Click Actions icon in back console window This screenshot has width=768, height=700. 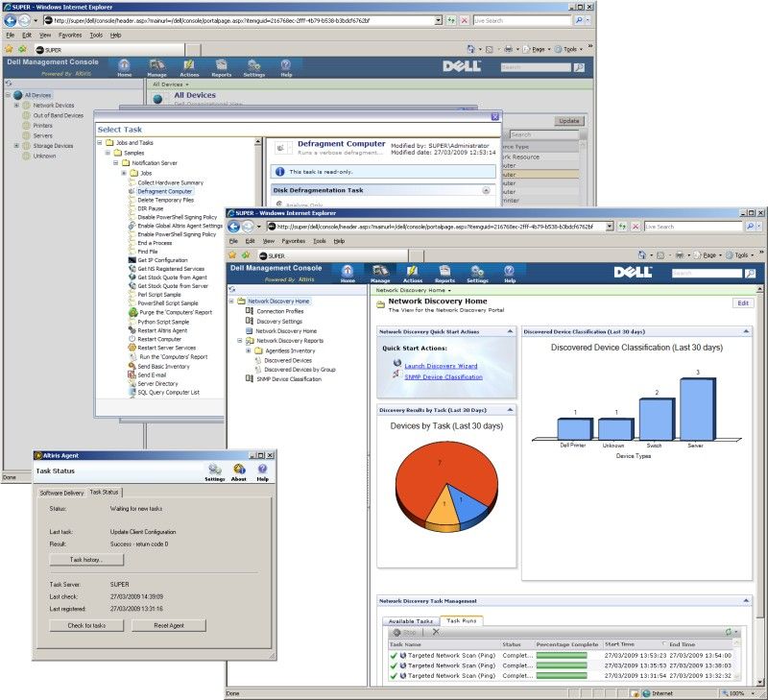(189, 67)
